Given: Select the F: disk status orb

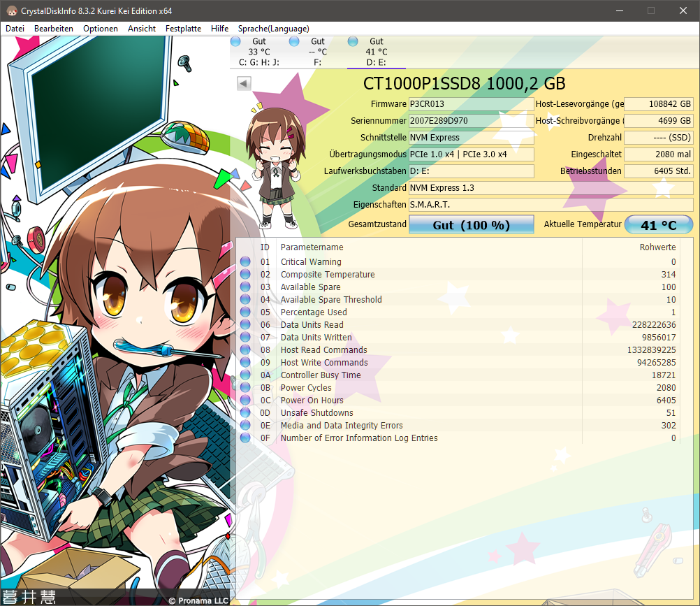Looking at the screenshot, I should click(294, 41).
